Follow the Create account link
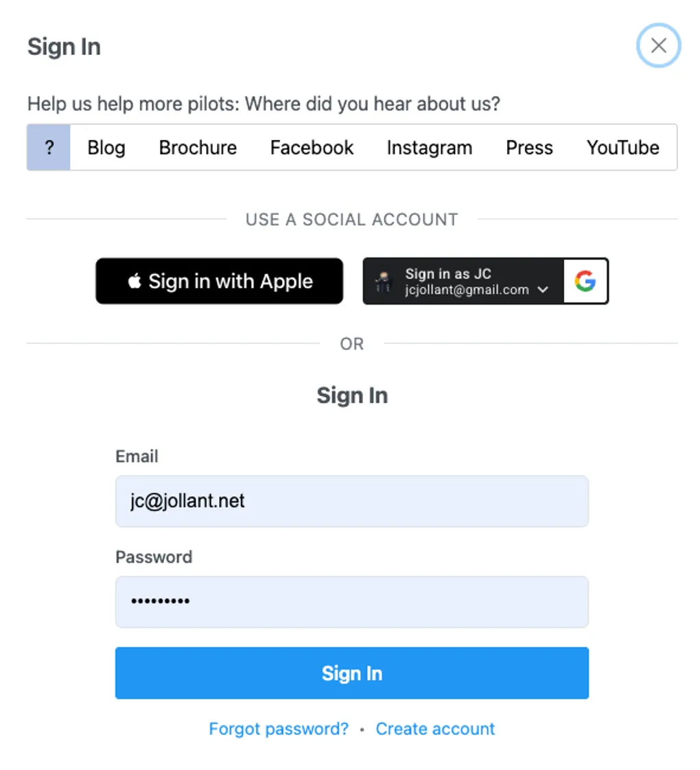This screenshot has height=770, width=700. point(435,728)
